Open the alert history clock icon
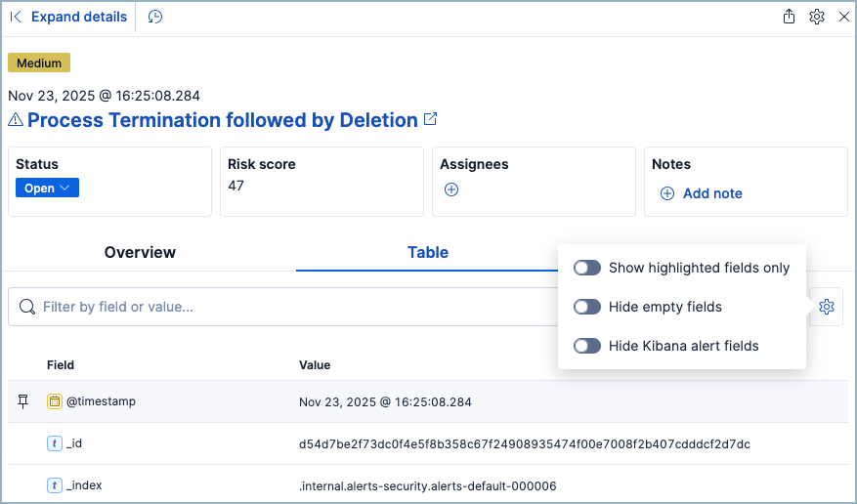This screenshot has width=857, height=504. (x=155, y=17)
